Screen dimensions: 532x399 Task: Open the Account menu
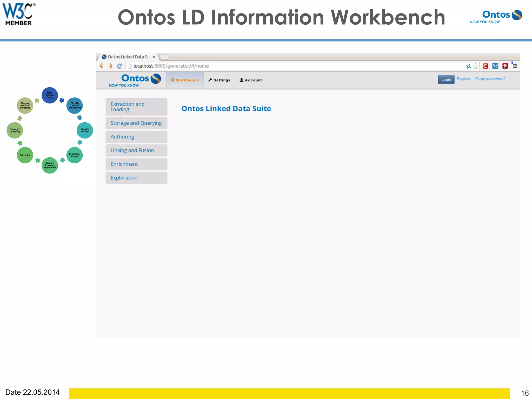coord(251,80)
